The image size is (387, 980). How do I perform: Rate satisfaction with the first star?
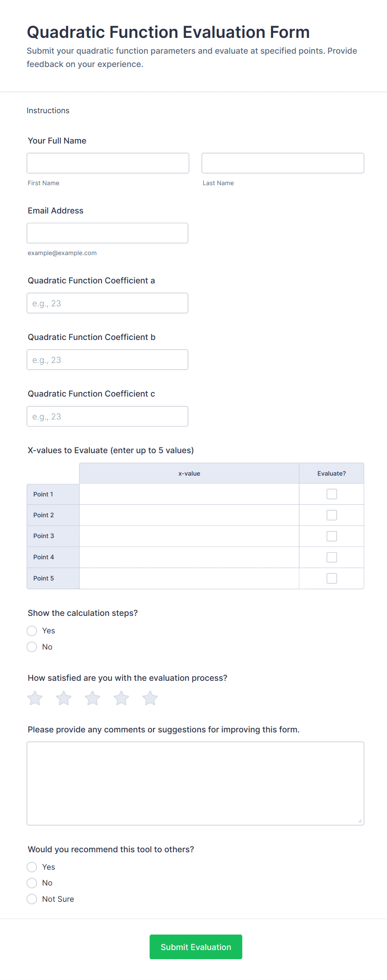35,698
